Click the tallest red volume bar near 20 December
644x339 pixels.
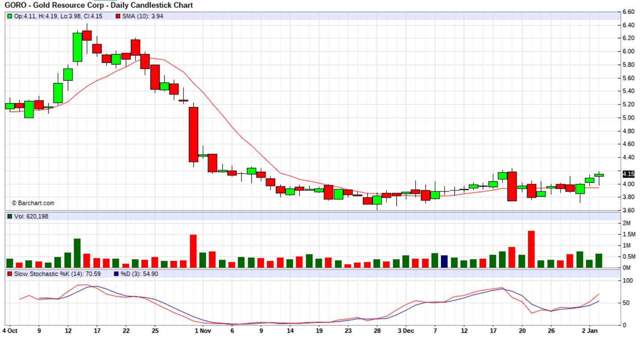tap(531, 249)
